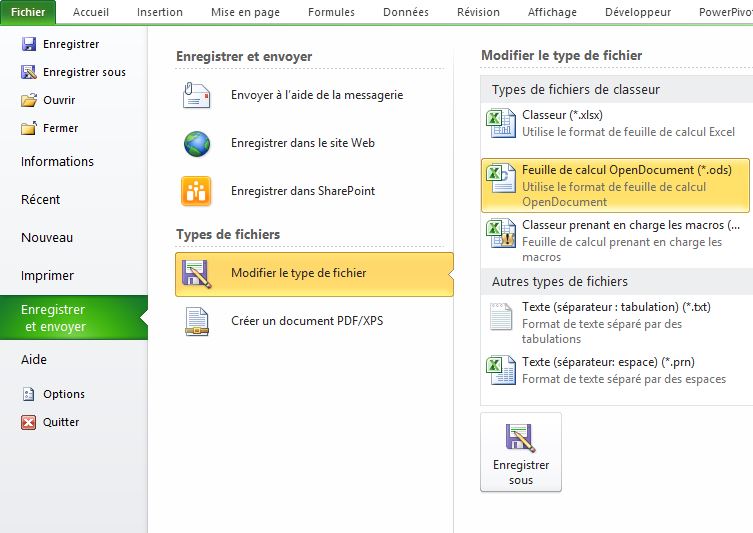753x533 pixels.
Task: Click the Modifier le type de fichier icon
Action: point(196,274)
